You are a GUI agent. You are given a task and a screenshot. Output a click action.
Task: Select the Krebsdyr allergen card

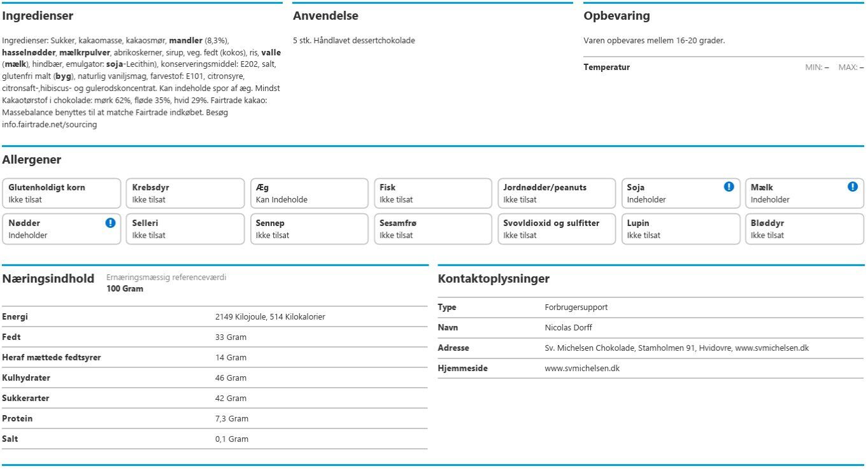[185, 194]
